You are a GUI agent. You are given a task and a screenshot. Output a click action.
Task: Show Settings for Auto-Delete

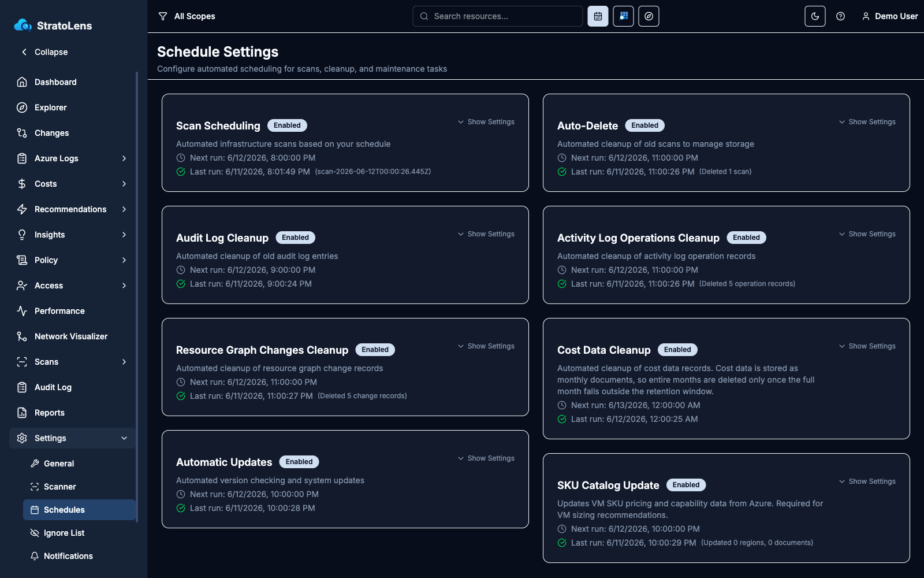tap(867, 122)
